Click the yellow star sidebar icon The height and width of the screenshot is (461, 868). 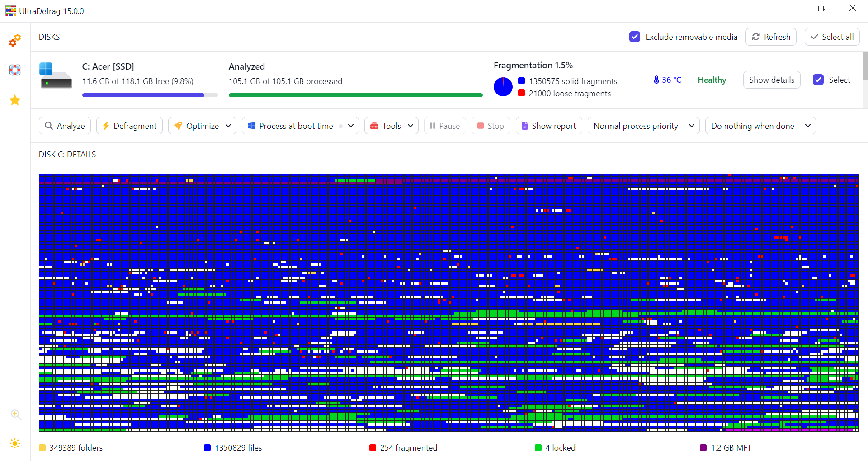[15, 100]
